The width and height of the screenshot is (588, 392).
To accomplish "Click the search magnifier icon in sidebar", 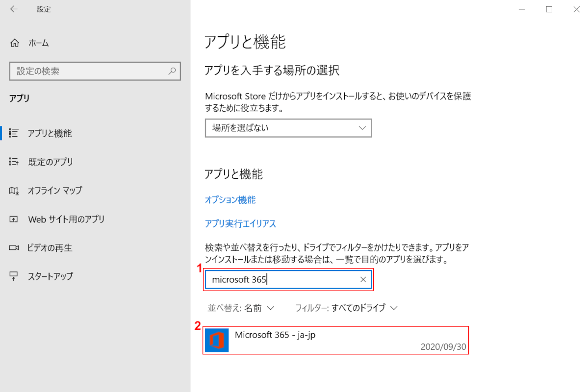I will click(172, 71).
